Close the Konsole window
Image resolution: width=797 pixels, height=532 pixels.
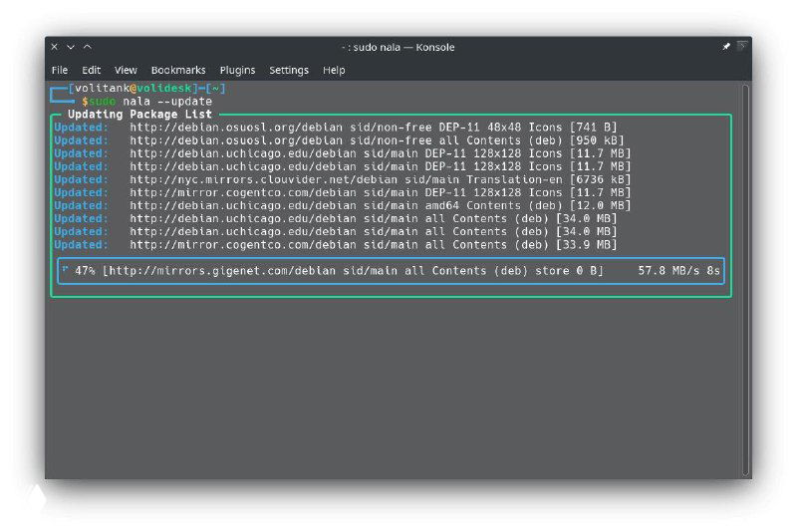pos(55,47)
